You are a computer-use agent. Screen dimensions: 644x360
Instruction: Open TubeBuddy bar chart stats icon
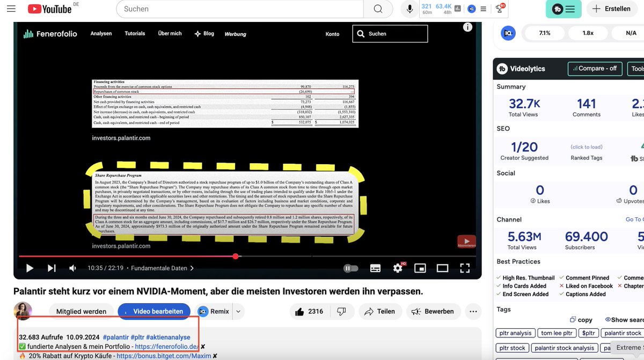pyautogui.click(x=458, y=9)
